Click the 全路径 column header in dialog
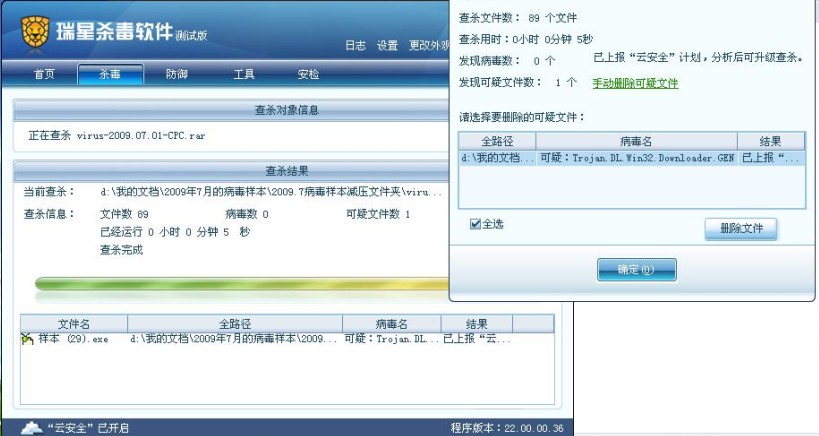The height and width of the screenshot is (436, 819). coord(497,142)
